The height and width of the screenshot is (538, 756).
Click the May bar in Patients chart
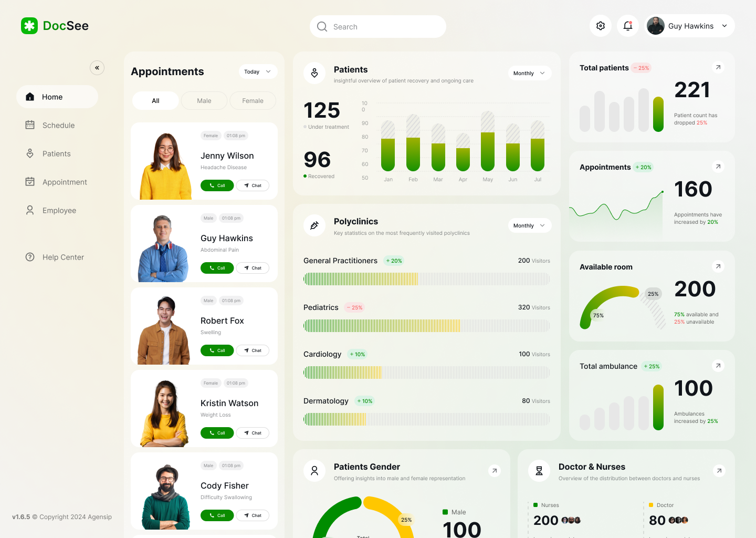[488, 141]
